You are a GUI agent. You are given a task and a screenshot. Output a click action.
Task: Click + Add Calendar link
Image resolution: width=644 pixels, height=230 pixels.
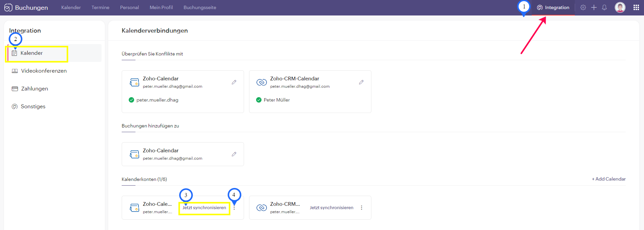click(x=609, y=179)
